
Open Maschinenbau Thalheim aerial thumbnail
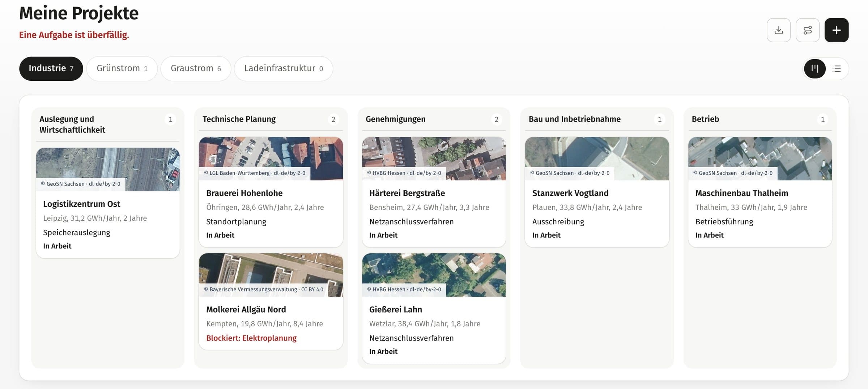(x=760, y=158)
